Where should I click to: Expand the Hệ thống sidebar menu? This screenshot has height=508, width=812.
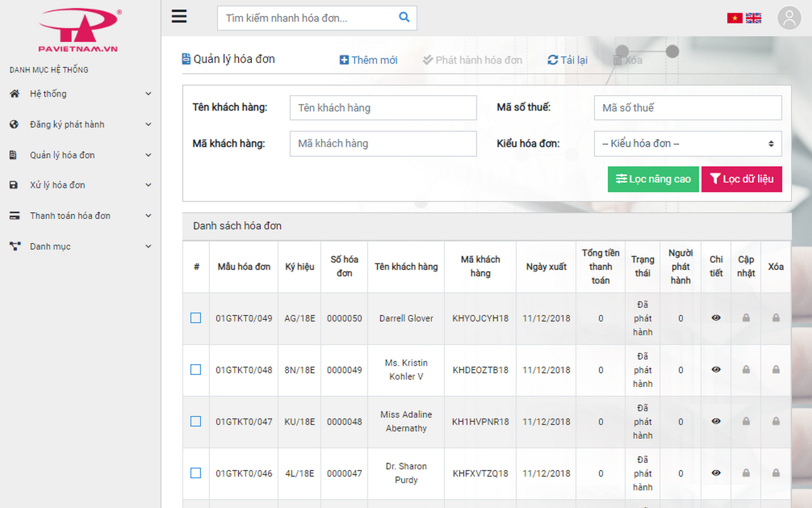(x=81, y=94)
